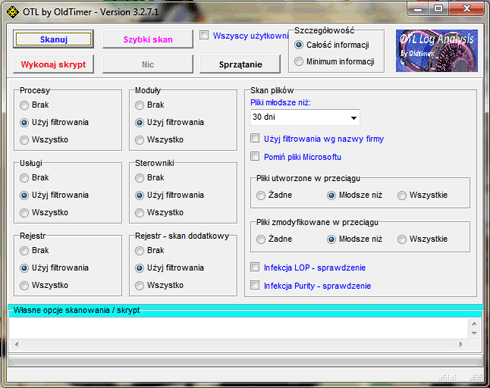Viewport: 490px width, 388px height.
Task: Click the OTL app icon in title bar
Action: pyautogui.click(x=13, y=12)
